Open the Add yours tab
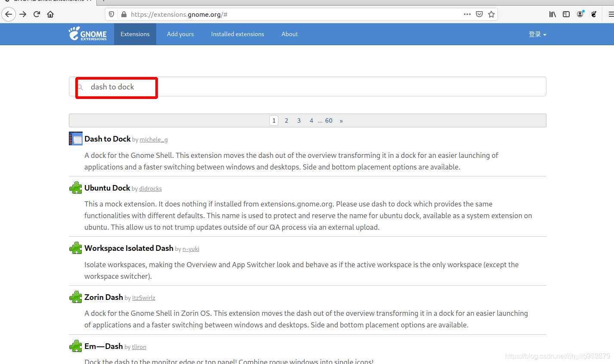614x364 pixels. tap(180, 34)
